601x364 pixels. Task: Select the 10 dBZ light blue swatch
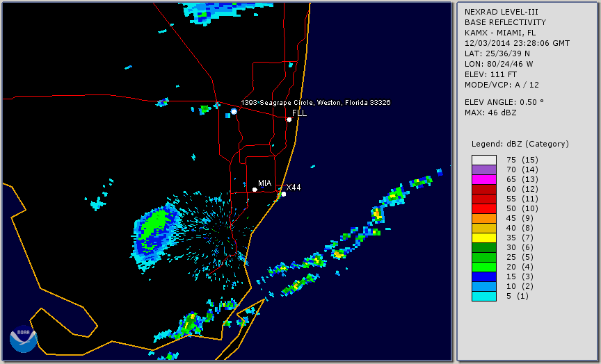coord(484,287)
